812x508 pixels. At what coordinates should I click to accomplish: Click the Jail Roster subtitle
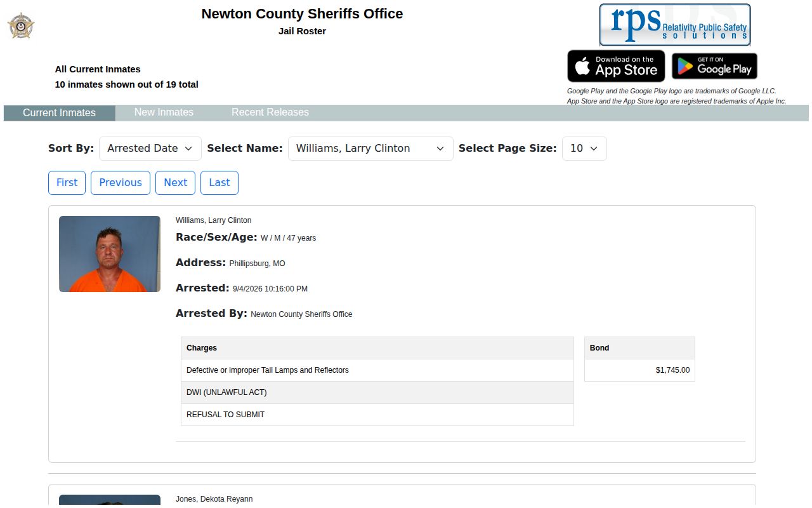tap(302, 31)
